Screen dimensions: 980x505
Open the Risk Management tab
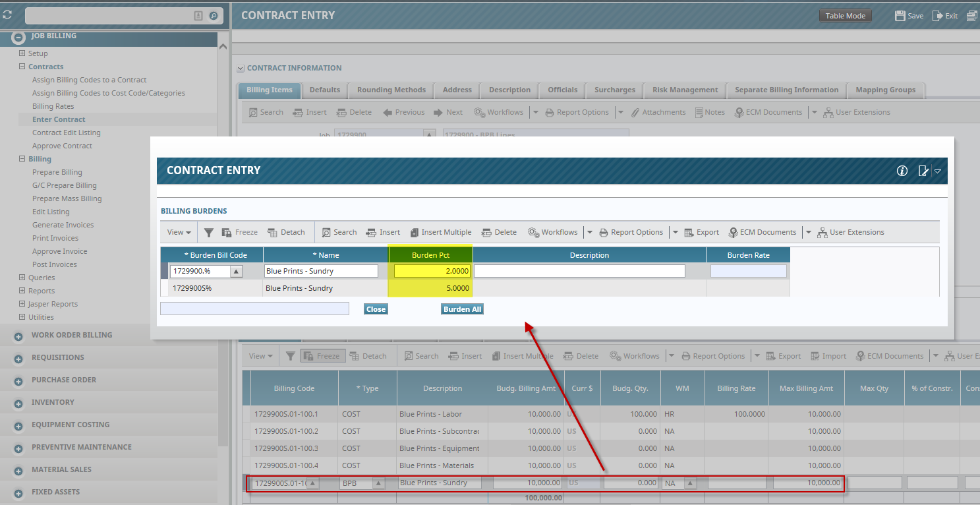pos(684,90)
